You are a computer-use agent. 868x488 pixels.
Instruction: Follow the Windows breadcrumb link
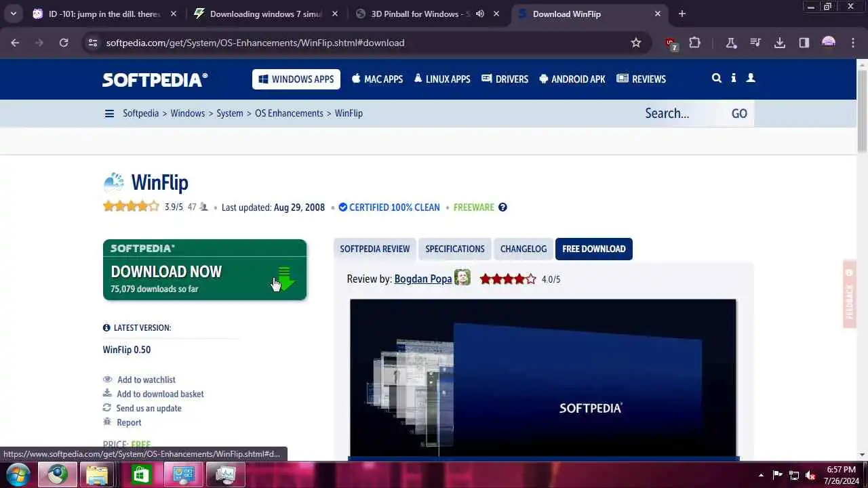[x=188, y=113]
